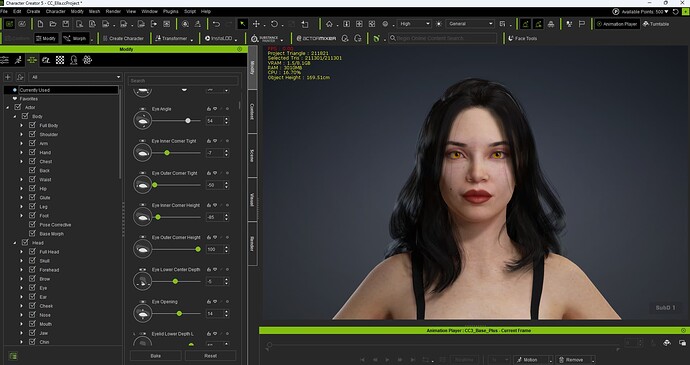Click the Create Character button
The height and width of the screenshot is (365, 690).
123,38
